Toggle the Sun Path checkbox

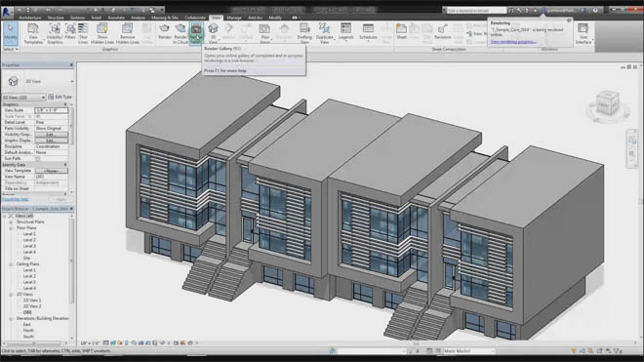point(38,159)
